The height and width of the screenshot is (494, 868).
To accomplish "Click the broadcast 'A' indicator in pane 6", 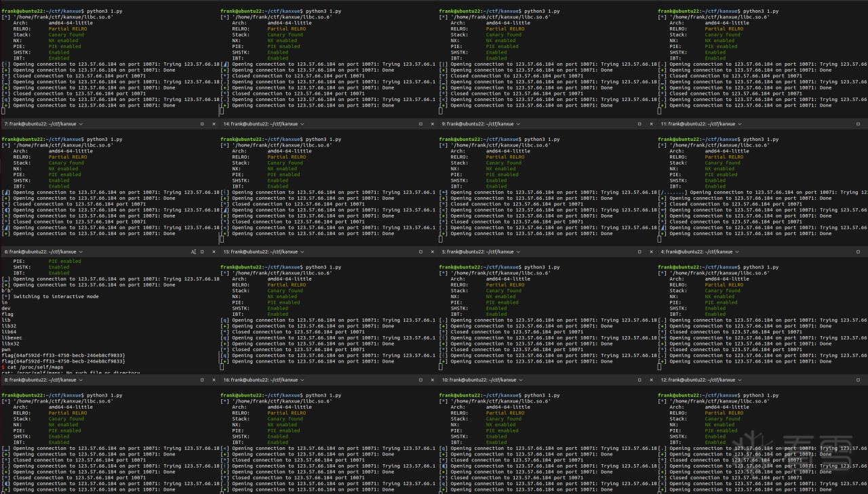I will [193, 251].
